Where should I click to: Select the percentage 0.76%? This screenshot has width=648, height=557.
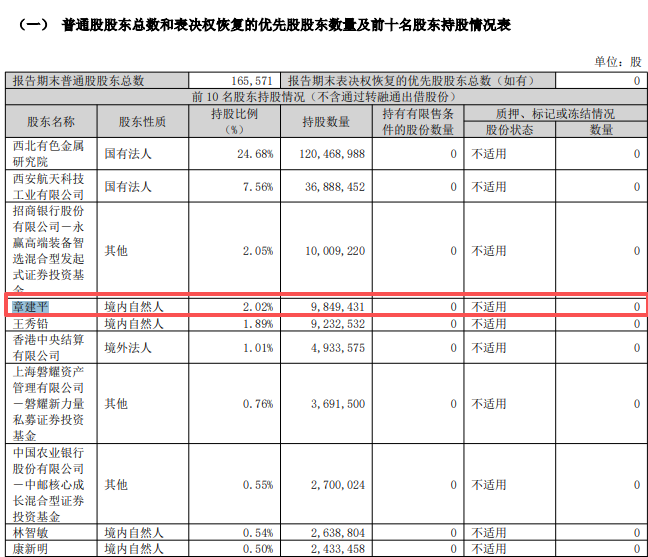(x=258, y=404)
